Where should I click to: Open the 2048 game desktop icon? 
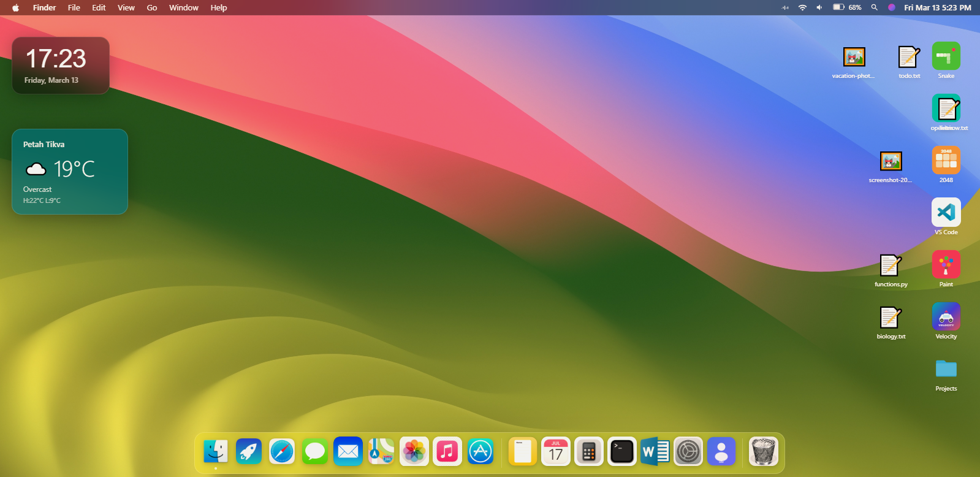(946, 161)
